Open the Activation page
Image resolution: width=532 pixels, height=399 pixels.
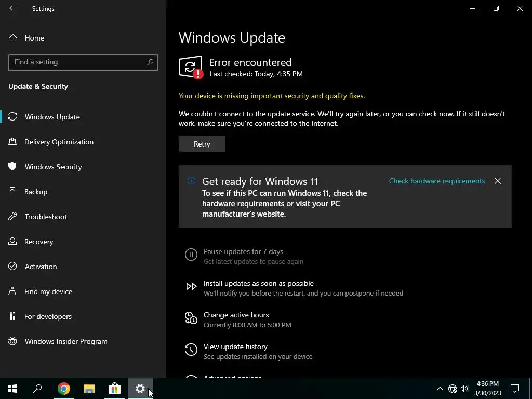point(83,267)
